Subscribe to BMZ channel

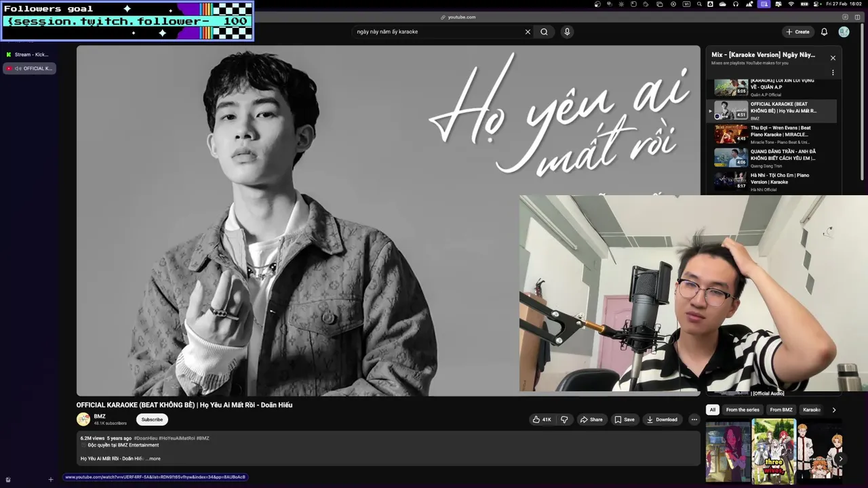click(152, 420)
